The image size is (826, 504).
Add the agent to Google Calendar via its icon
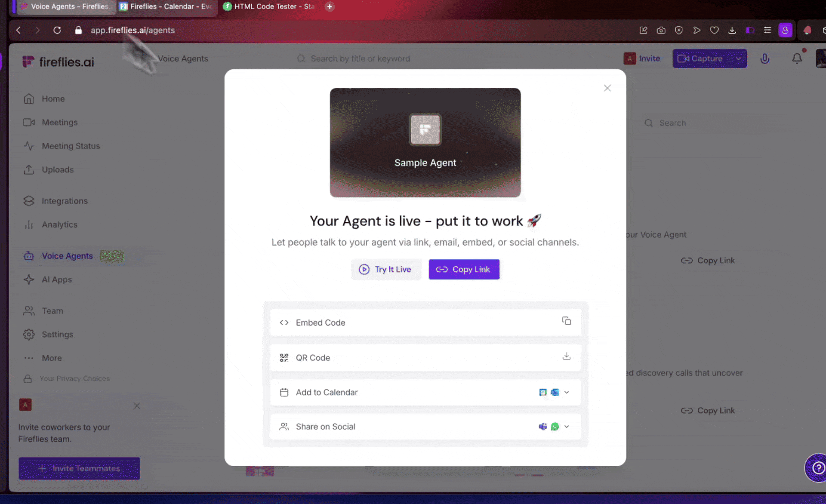(542, 392)
